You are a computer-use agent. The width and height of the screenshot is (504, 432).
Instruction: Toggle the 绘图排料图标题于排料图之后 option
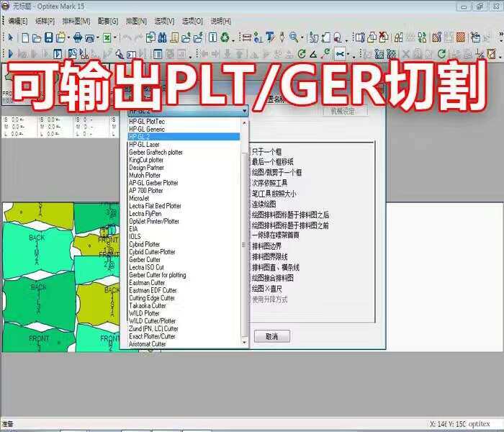point(290,215)
